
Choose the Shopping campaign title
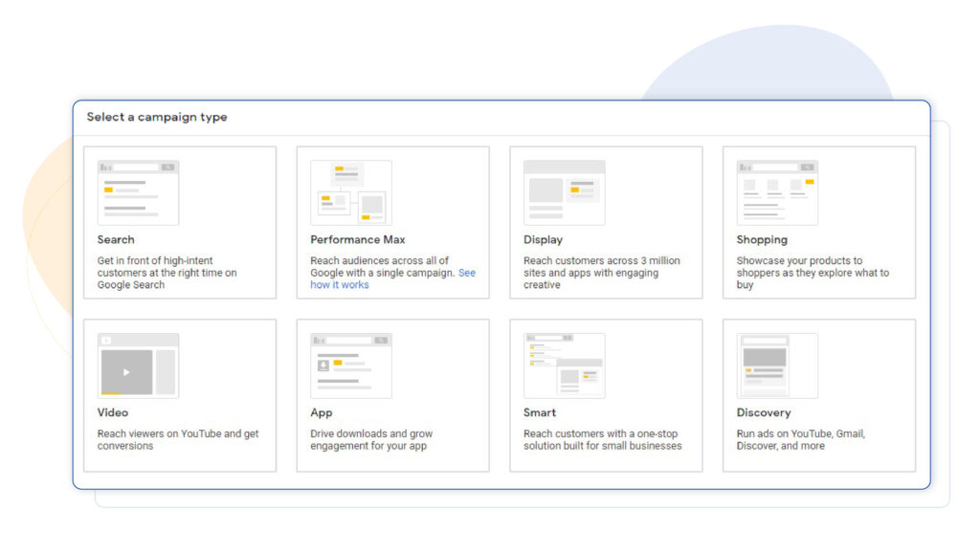762,240
